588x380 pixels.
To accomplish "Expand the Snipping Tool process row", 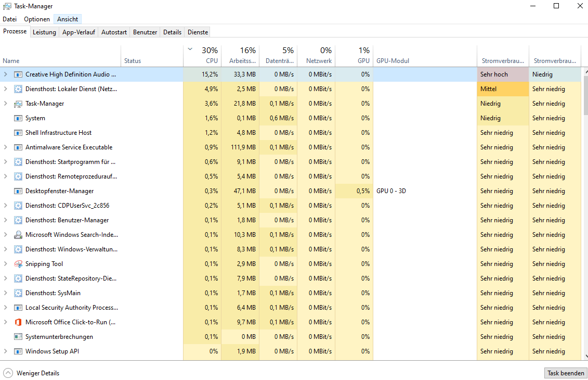I will pyautogui.click(x=5, y=264).
